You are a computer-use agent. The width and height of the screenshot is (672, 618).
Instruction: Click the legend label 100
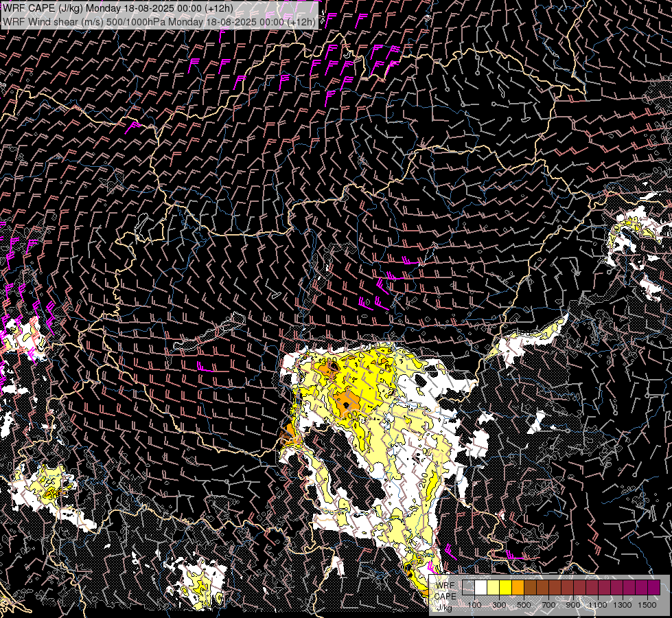click(474, 605)
